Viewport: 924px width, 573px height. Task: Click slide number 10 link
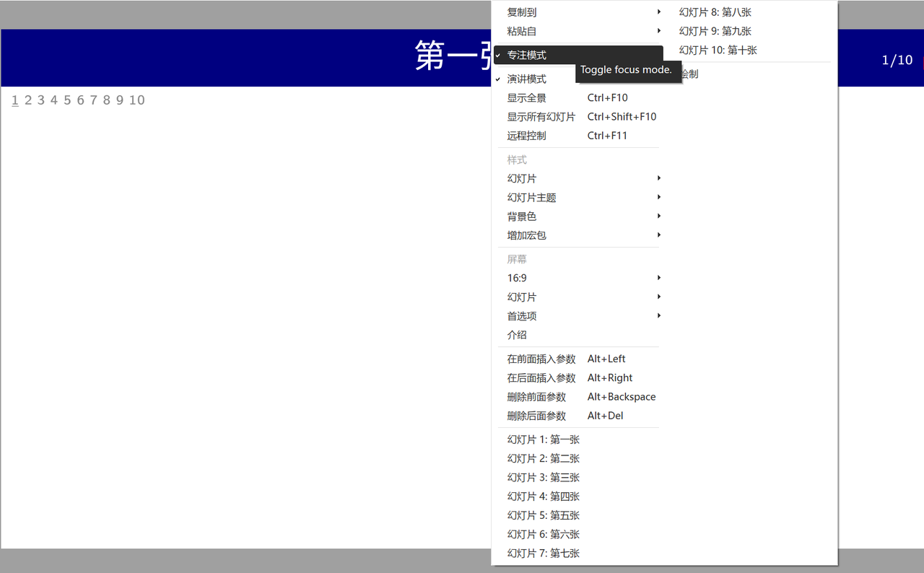(137, 100)
